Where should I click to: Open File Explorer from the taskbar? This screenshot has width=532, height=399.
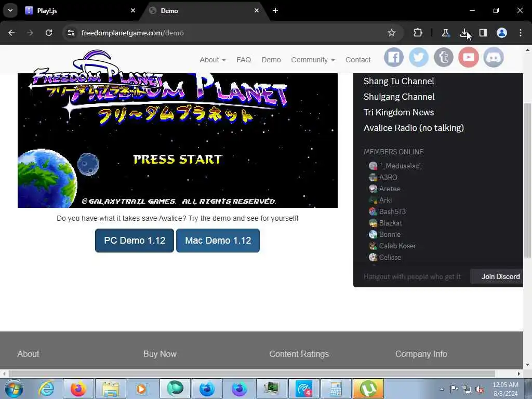pos(111,389)
